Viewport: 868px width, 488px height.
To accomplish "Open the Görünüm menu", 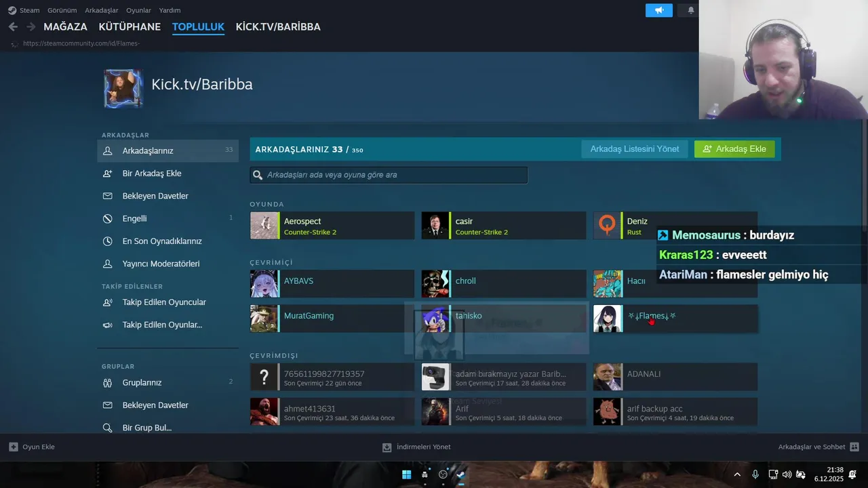I will coord(62,10).
